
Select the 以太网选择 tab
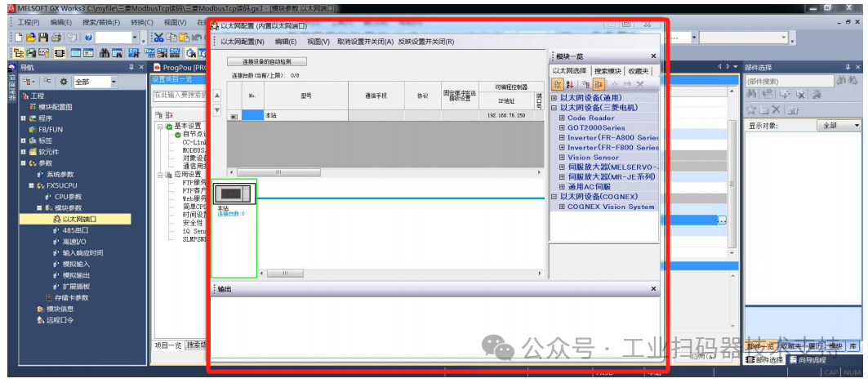point(570,70)
